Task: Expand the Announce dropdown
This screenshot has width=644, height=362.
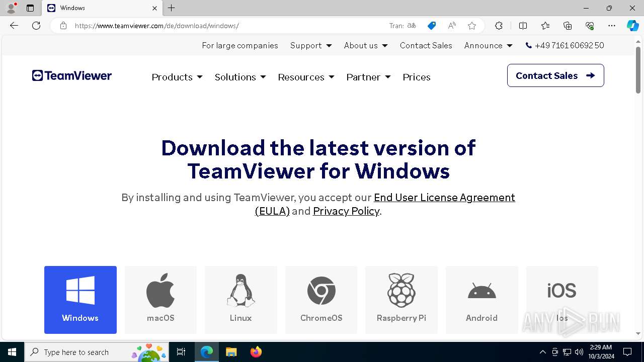Action: [488, 45]
